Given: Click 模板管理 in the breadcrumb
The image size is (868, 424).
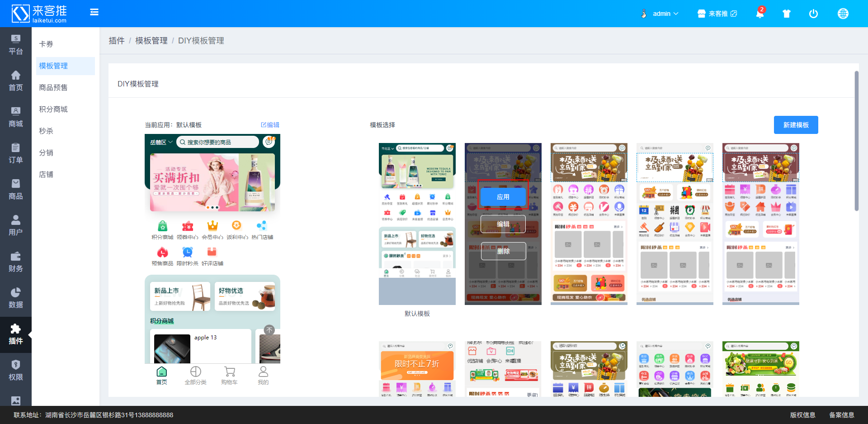Looking at the screenshot, I should pyautogui.click(x=151, y=41).
